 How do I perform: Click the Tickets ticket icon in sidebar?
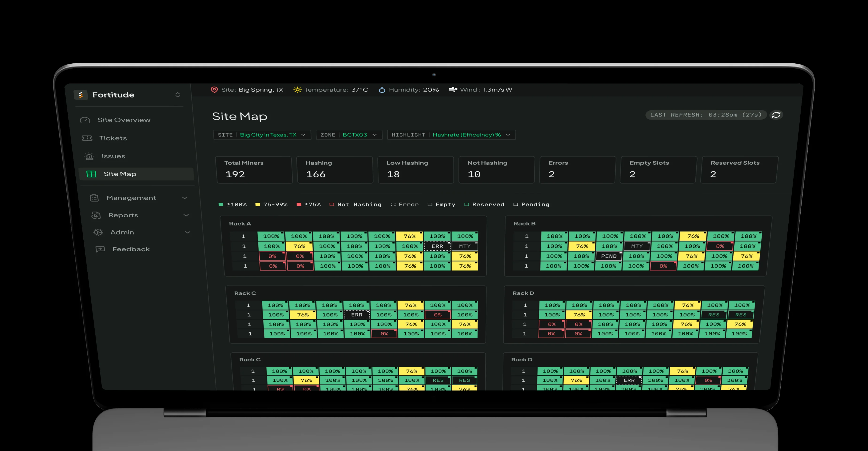tap(87, 138)
